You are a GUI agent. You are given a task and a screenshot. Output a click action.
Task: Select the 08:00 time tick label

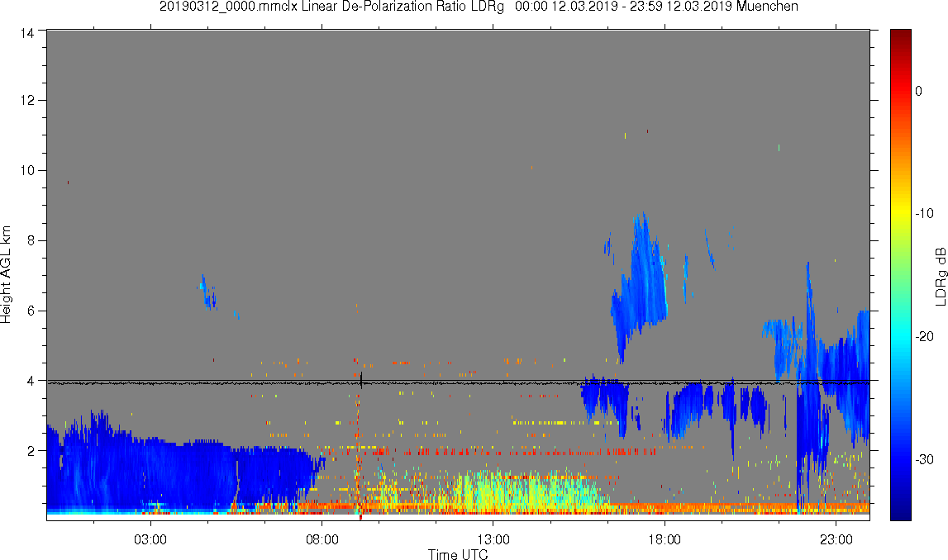click(322, 539)
